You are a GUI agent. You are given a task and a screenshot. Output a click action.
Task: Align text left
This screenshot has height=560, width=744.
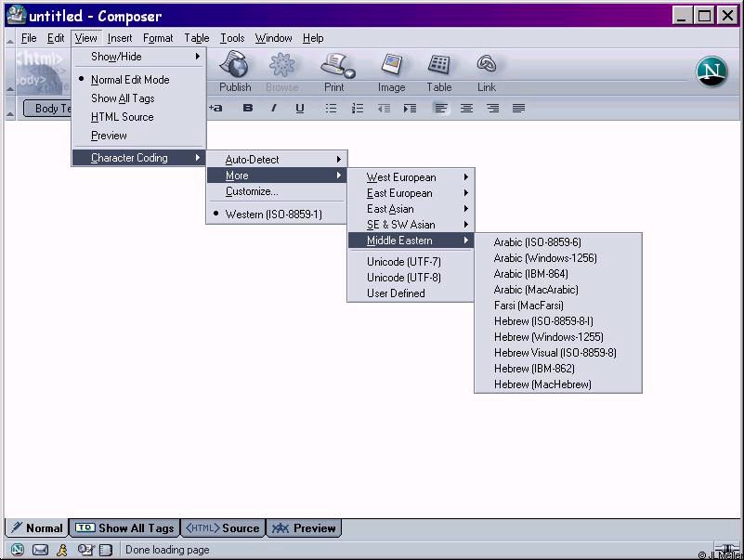click(441, 109)
